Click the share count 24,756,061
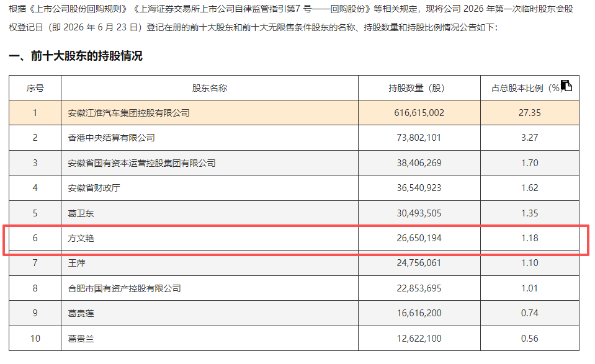This screenshot has height=364, width=595. [419, 263]
